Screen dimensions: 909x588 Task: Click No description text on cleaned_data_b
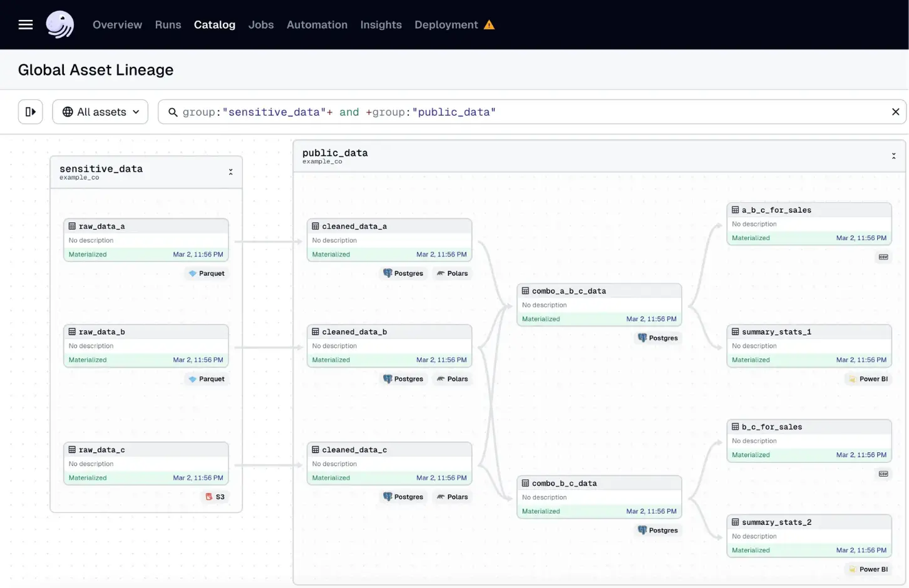[334, 346]
